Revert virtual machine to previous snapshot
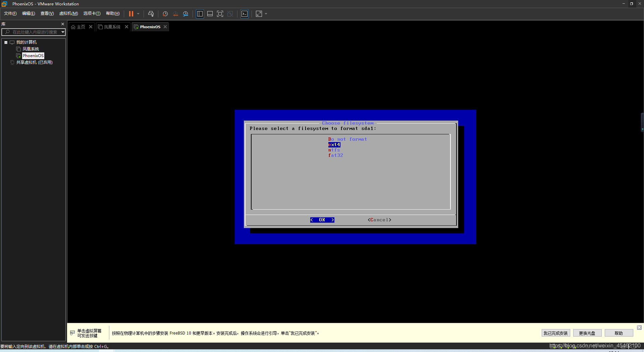The width and height of the screenshot is (644, 352). [x=175, y=14]
